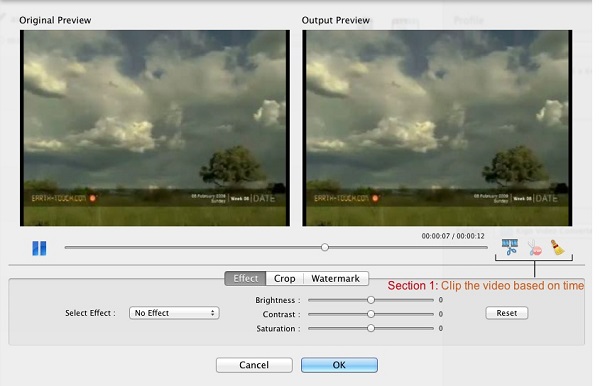The width and height of the screenshot is (600, 386).
Task: Click the Select Effect label
Action: point(90,313)
